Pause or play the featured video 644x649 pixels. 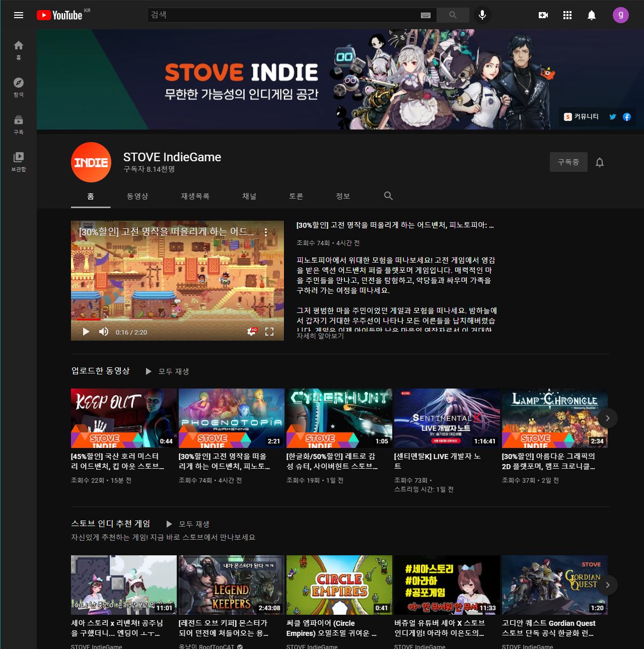(x=86, y=332)
